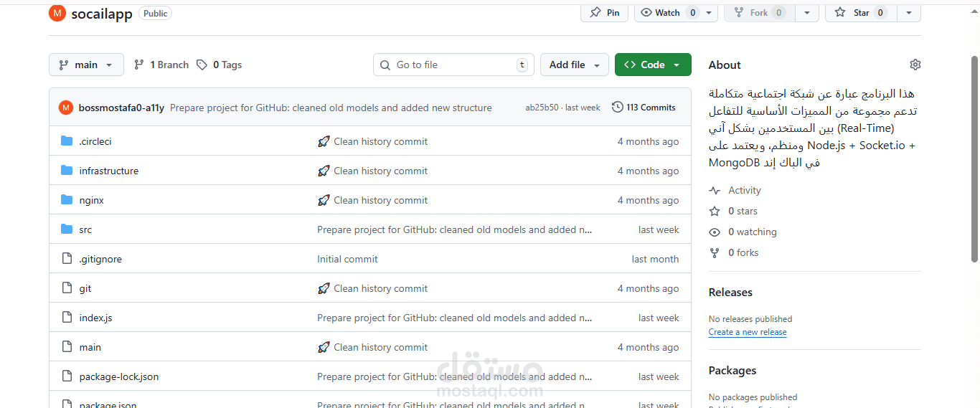This screenshot has width=980, height=408.
Task: Open the src row commit message
Action: 455,229
